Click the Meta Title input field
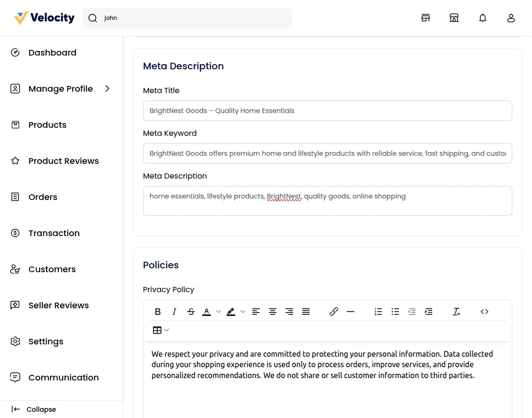Screen dimensions: 532x418 tap(327, 111)
